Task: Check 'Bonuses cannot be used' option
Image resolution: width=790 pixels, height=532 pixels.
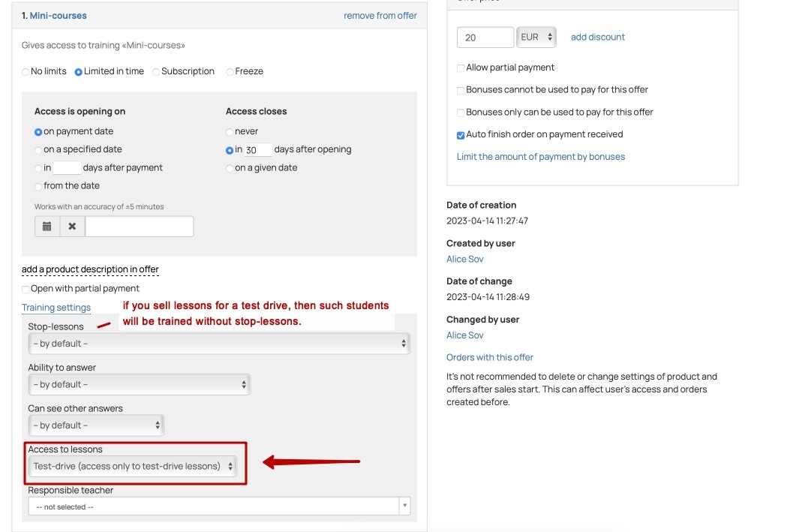Action: [x=461, y=90]
